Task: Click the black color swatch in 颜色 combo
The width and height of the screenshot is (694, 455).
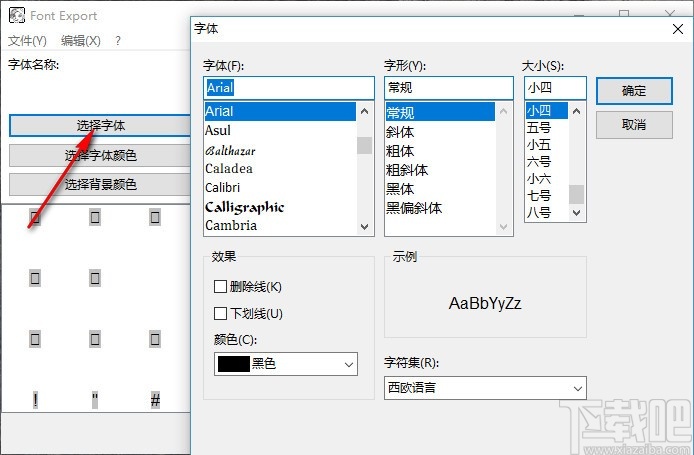Action: [234, 364]
